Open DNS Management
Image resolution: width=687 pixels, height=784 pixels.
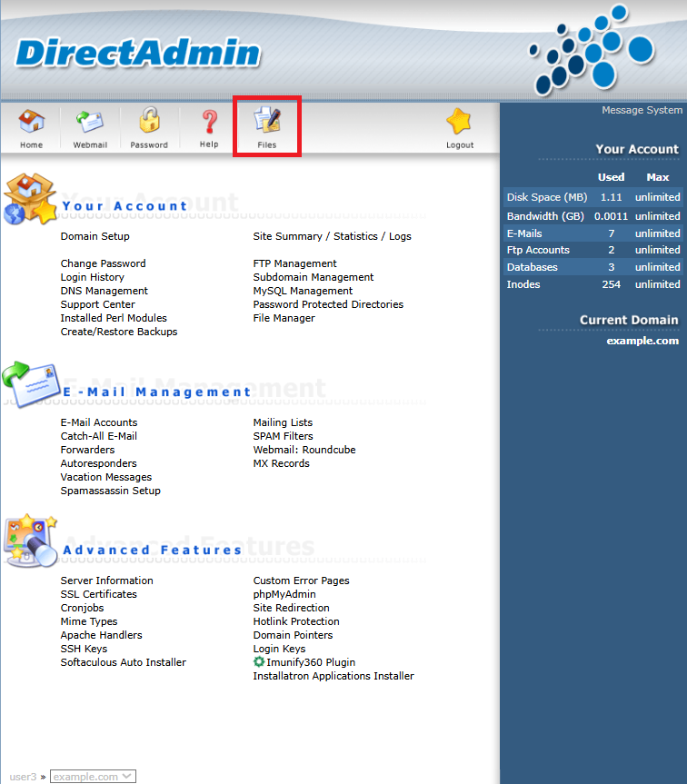[x=104, y=291]
